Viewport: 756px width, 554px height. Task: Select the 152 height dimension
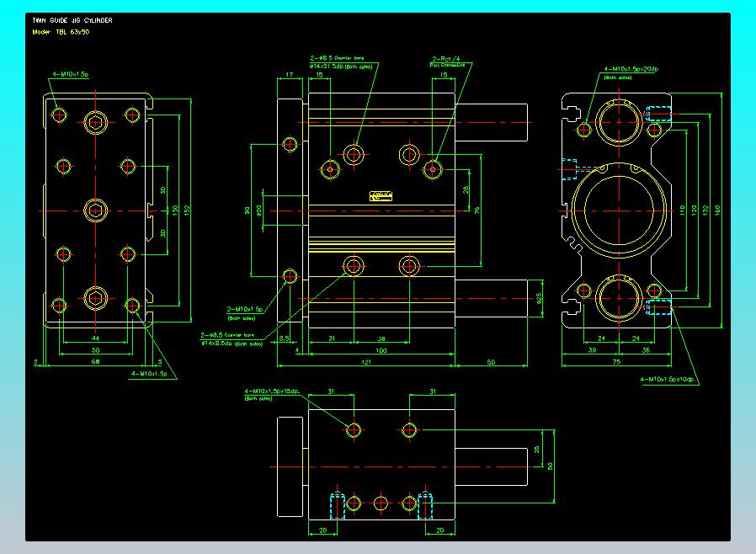[x=187, y=210]
